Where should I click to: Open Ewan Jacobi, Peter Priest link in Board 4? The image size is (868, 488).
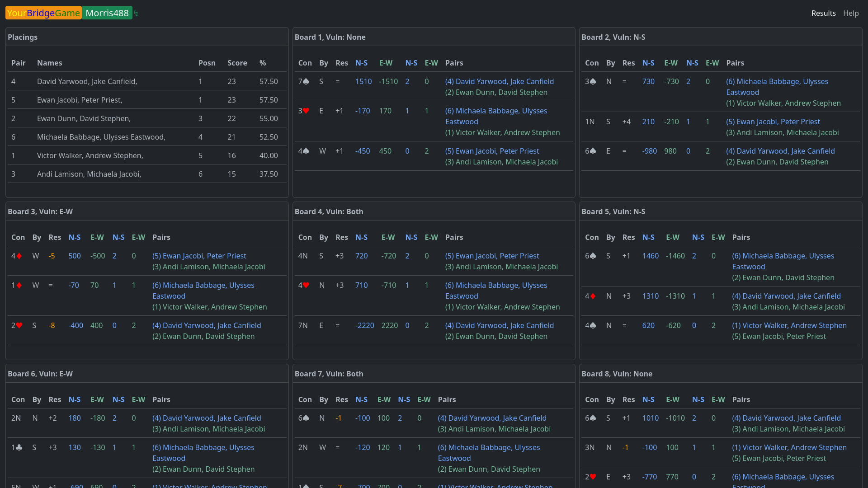pos(492,256)
